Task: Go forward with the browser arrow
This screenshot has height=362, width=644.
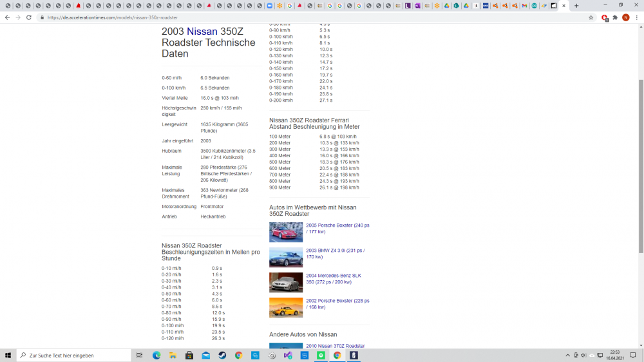Action: click(x=18, y=17)
